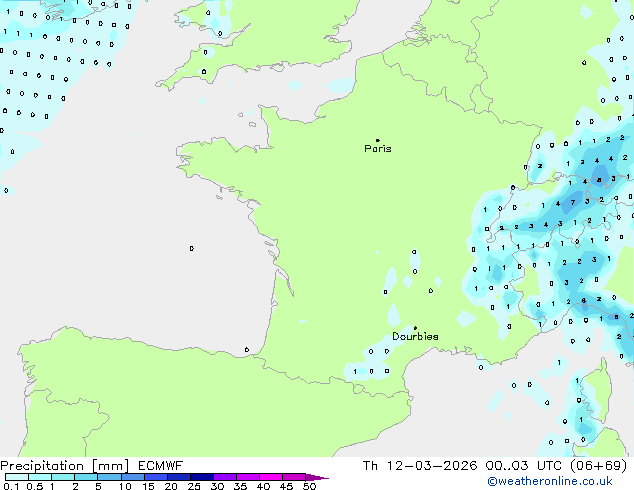Click the precipitation value "7" over Switzerland

pos(573,202)
